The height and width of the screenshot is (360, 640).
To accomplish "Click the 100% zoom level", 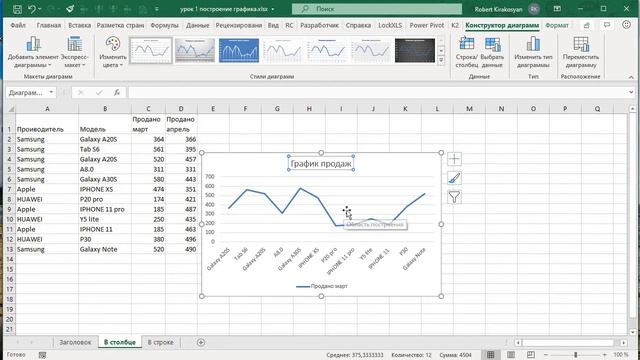I will click(621, 355).
